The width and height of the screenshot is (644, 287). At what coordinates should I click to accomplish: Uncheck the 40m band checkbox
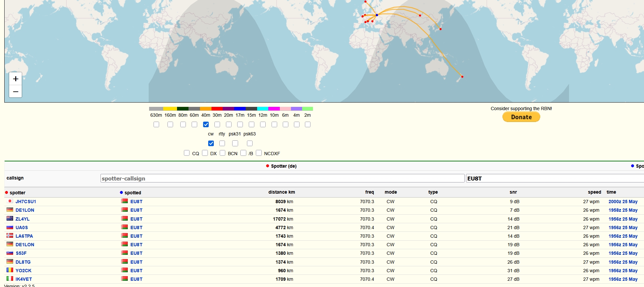(x=206, y=125)
